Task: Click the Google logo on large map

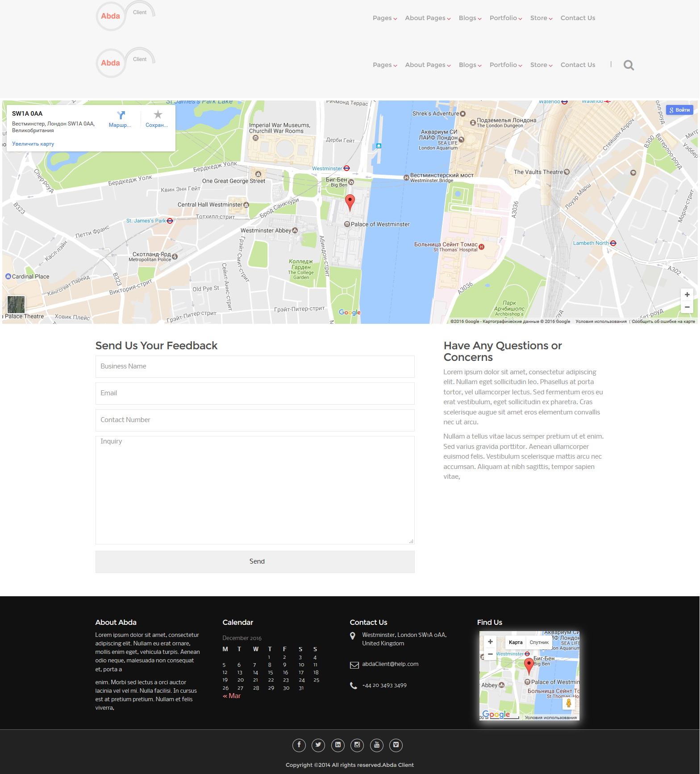Action: [350, 312]
